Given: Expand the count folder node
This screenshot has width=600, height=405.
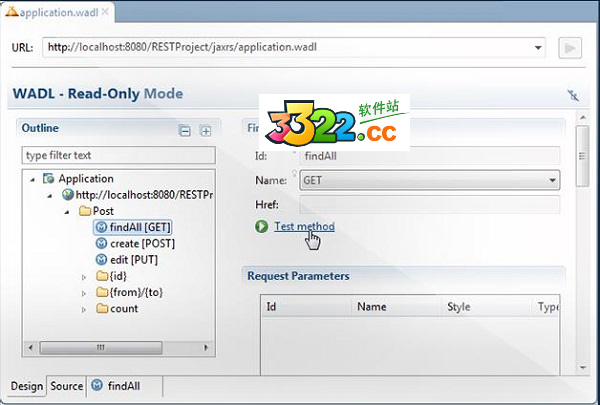Looking at the screenshot, I should (x=84, y=309).
